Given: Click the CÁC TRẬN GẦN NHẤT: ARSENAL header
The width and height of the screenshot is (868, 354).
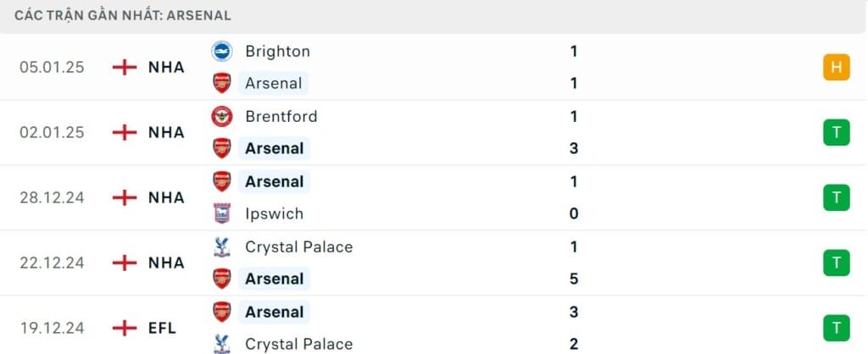Looking at the screenshot, I should coord(123,15).
